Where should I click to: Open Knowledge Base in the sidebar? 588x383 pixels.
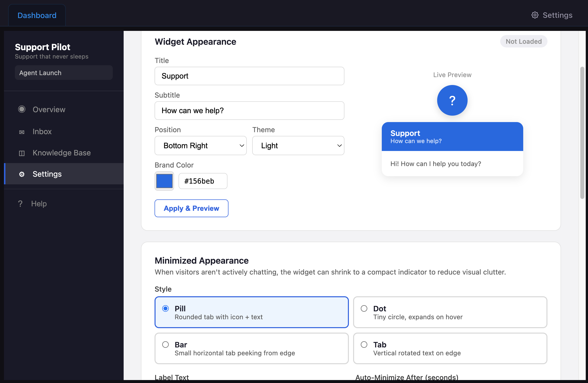[x=64, y=153]
